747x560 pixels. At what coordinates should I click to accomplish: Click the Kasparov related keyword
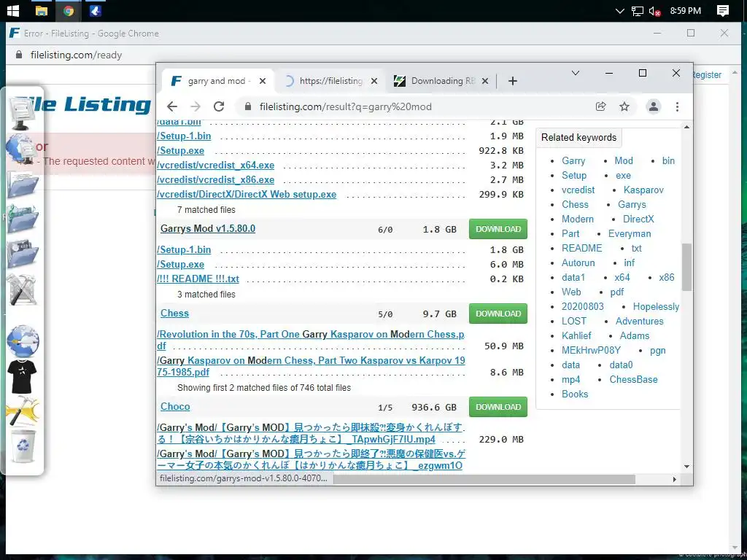click(x=643, y=190)
